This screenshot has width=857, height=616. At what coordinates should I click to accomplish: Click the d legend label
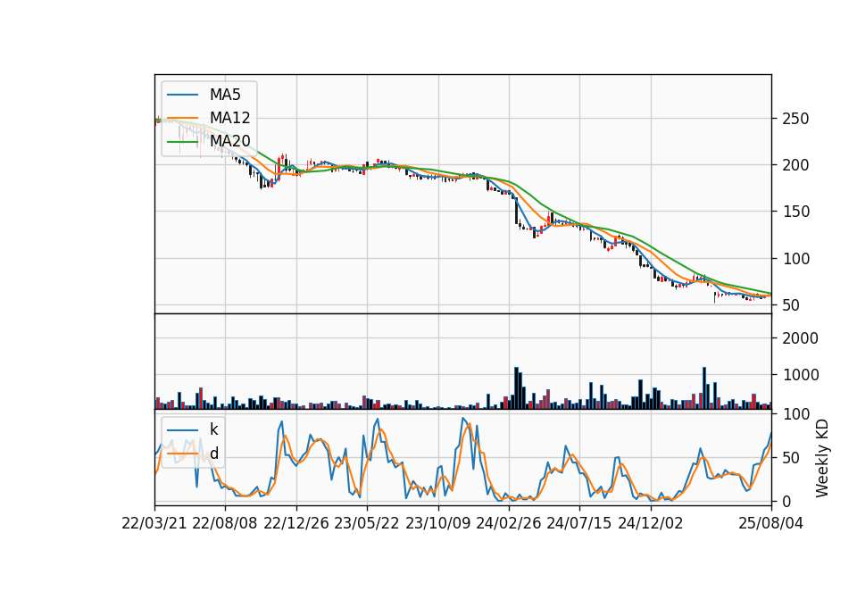pyautogui.click(x=214, y=454)
